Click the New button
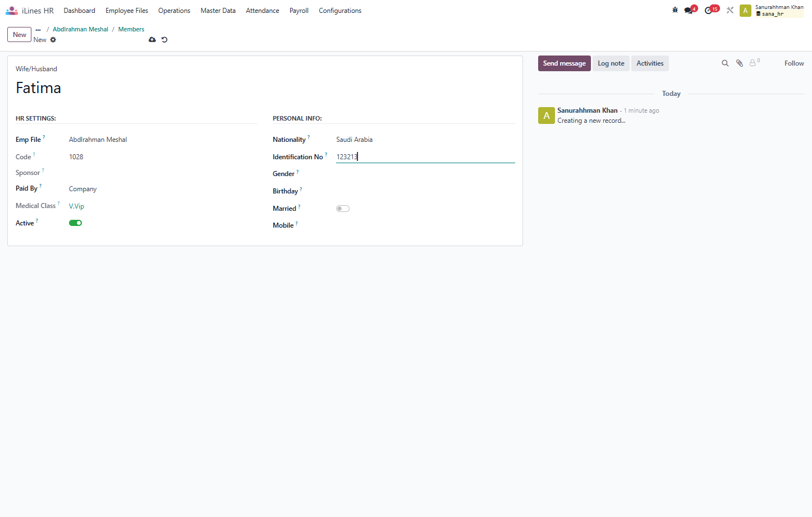Screen dimensions: 812x517 pyautogui.click(x=20, y=35)
